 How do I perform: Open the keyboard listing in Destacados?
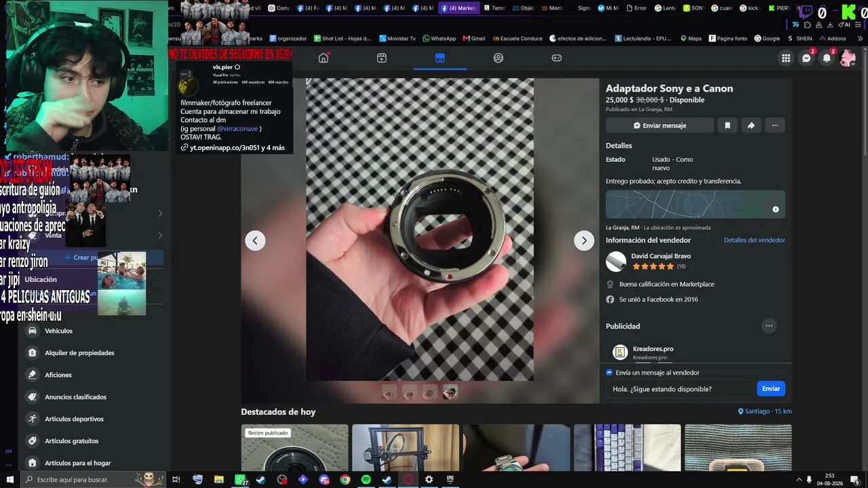pos(627,447)
